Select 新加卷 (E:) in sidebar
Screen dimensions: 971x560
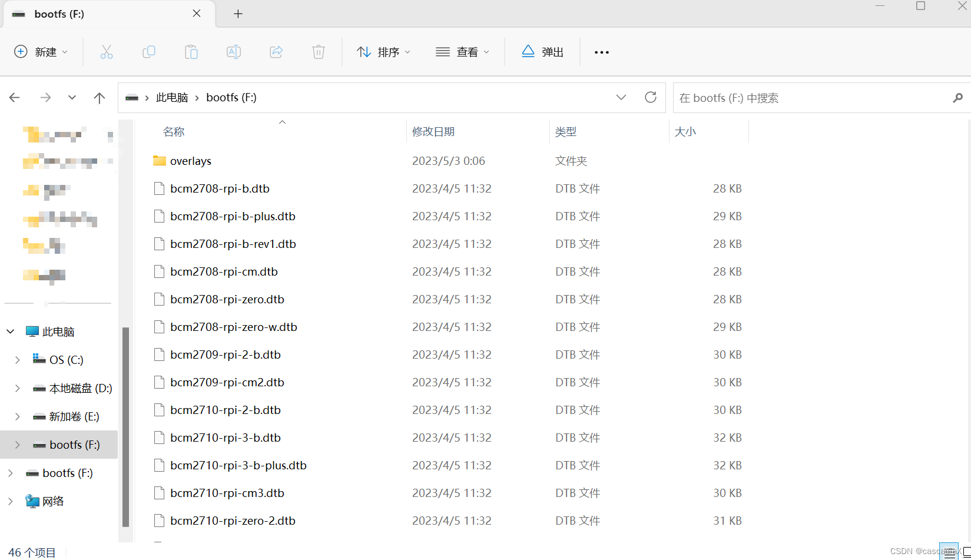[x=74, y=416]
